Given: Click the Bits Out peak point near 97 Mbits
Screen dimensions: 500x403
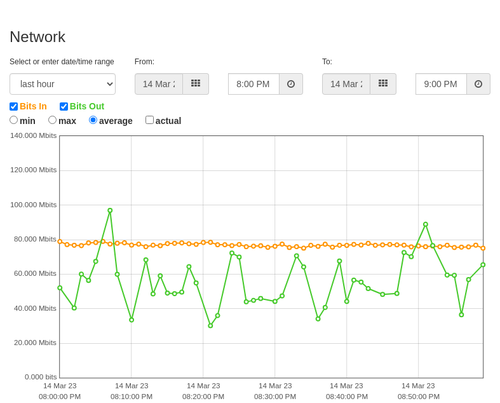Looking at the screenshot, I should click(110, 210).
